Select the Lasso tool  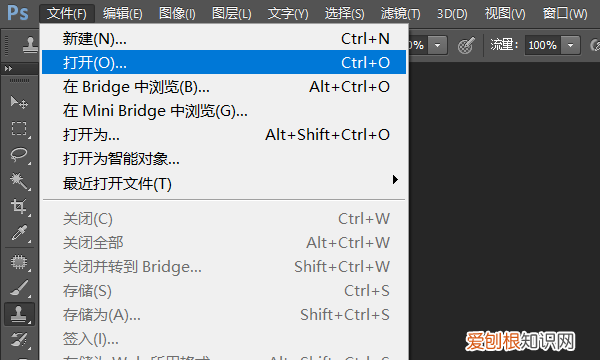click(19, 155)
